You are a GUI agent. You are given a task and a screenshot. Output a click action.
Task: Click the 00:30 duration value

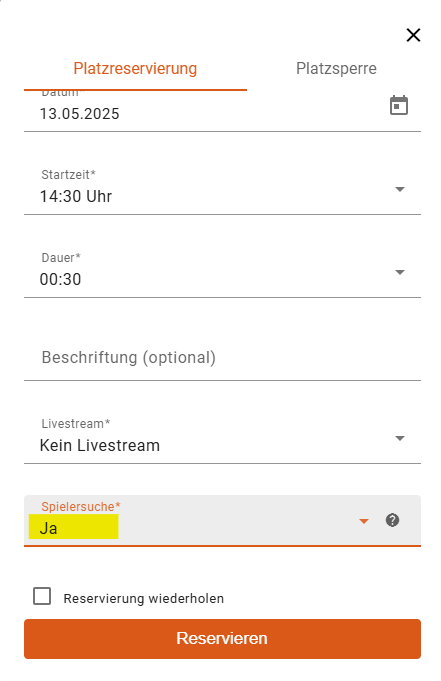click(60, 280)
